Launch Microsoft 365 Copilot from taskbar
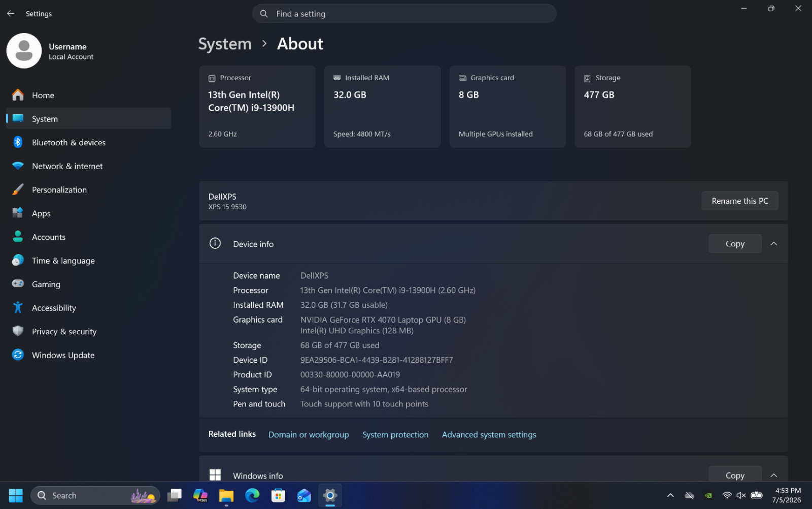Screen dimensions: 812x509 pos(200,495)
